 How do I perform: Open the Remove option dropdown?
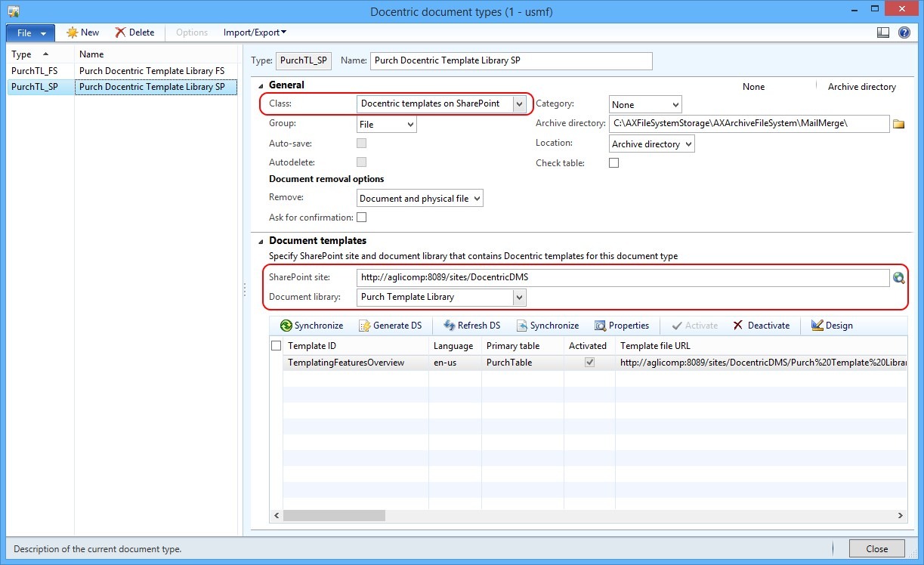[x=477, y=199]
